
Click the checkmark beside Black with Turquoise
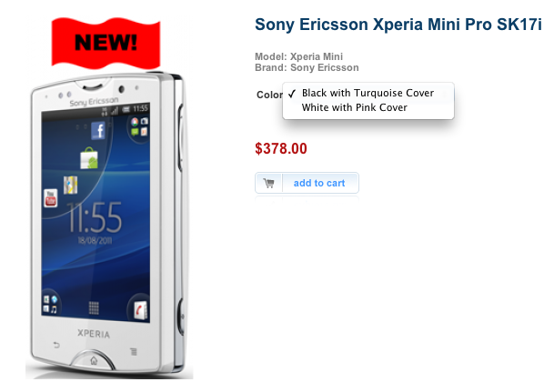292,94
